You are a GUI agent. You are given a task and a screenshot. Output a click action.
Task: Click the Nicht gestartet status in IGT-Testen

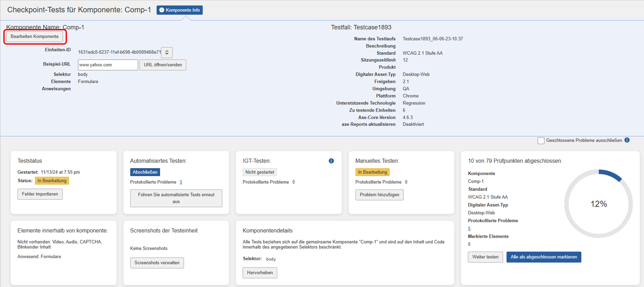tap(260, 172)
